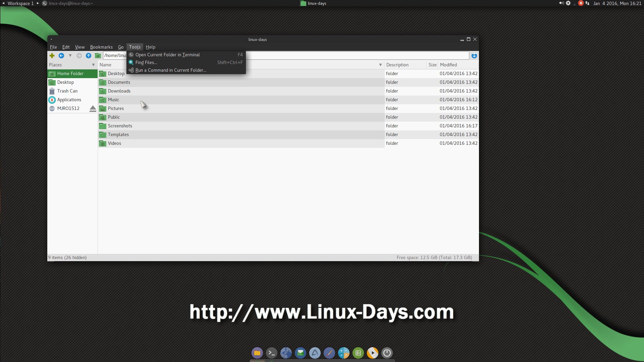Viewport: 644px width, 362px height.
Task: Click the volume icon in system tray
Action: [561, 3]
